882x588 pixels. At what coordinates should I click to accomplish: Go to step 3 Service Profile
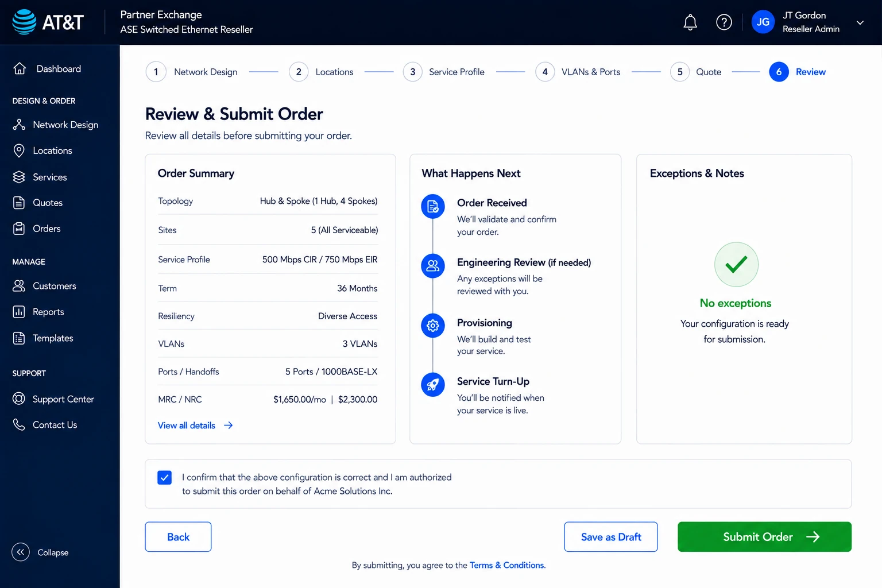pyautogui.click(x=443, y=72)
